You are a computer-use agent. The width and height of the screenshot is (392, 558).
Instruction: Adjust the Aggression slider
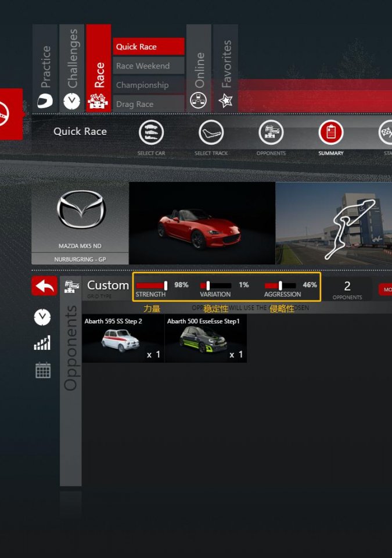pos(280,285)
